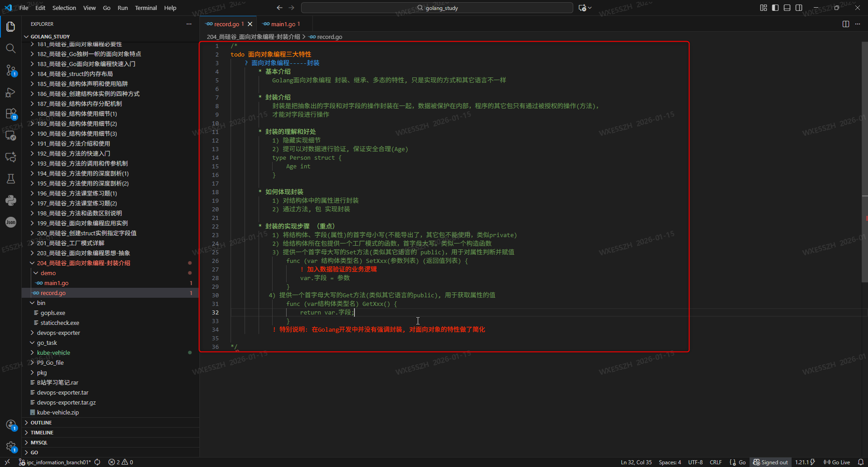
Task: Go forward with the navigation arrow
Action: point(292,8)
